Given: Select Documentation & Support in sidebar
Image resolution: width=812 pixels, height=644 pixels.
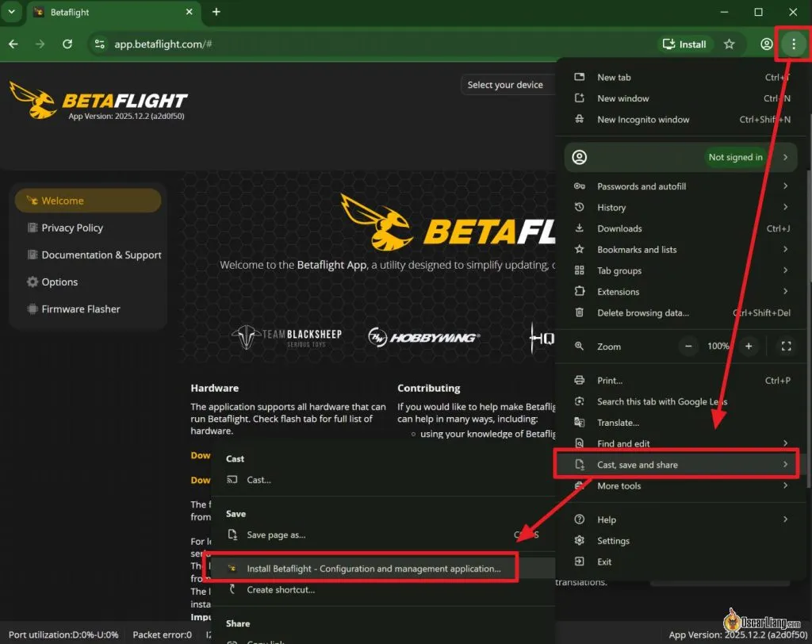Looking at the screenshot, I should click(101, 255).
